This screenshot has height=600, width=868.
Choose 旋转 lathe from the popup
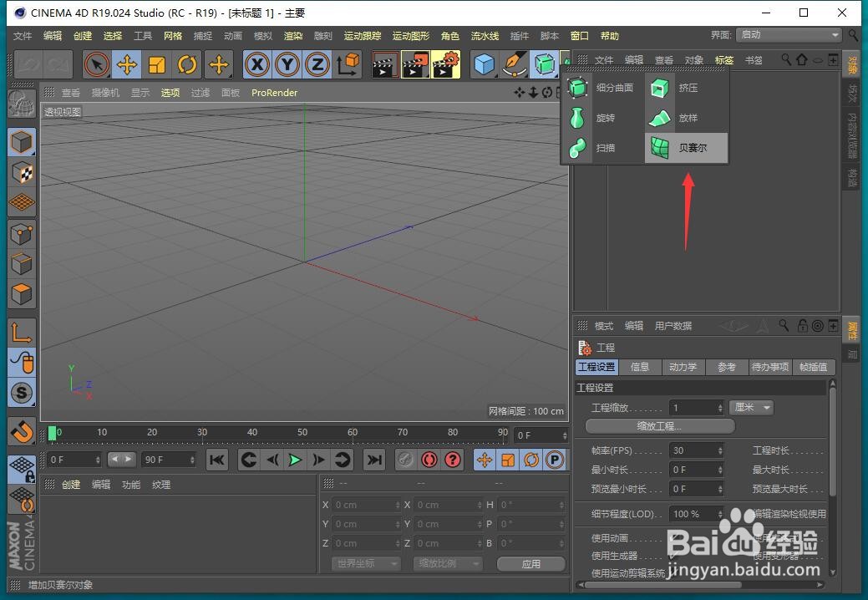tap(602, 118)
